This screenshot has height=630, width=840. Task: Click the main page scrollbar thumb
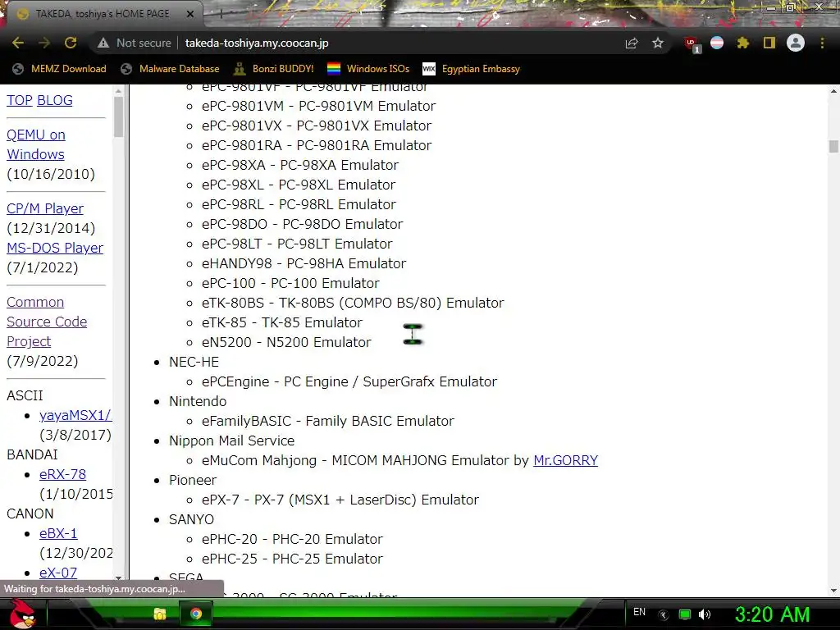point(833,146)
